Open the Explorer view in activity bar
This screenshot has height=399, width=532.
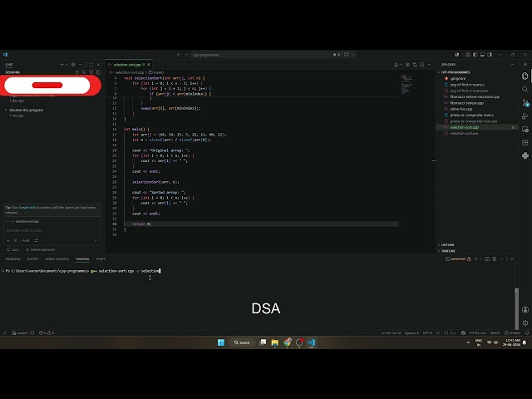pos(525,76)
